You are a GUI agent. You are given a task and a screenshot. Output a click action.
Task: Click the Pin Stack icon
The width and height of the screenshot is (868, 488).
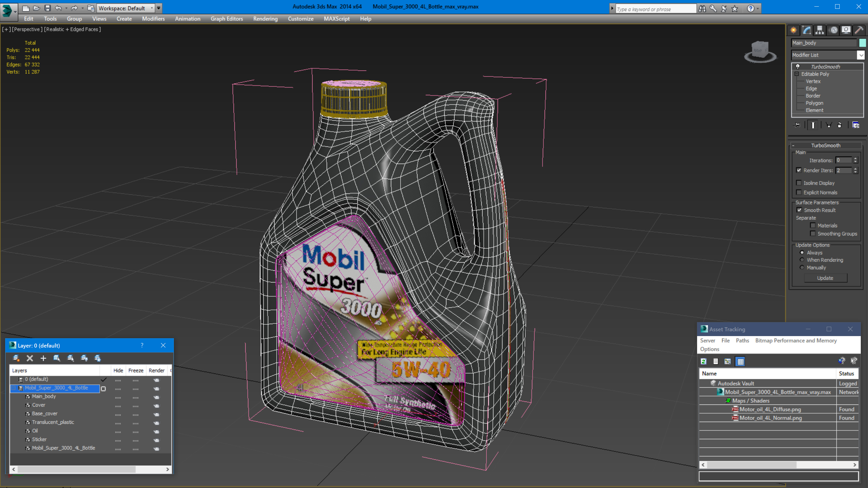[x=797, y=125]
